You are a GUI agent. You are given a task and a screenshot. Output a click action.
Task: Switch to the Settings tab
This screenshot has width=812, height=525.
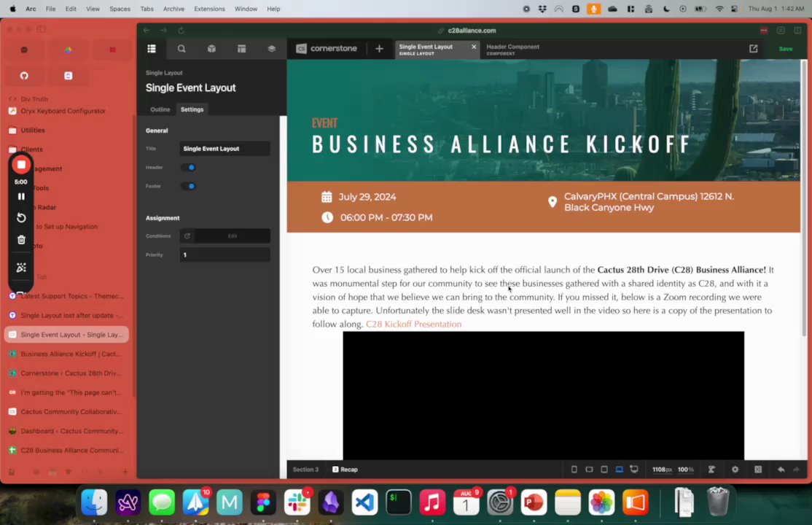coord(192,109)
